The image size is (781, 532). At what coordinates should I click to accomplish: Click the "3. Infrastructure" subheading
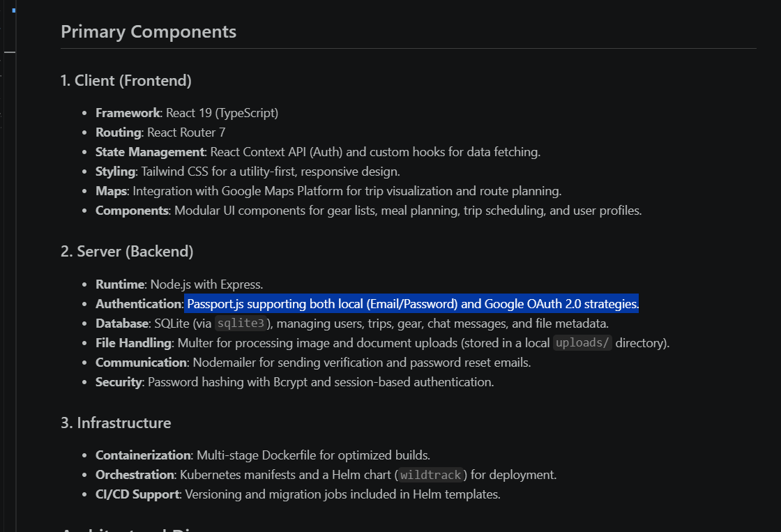[116, 423]
